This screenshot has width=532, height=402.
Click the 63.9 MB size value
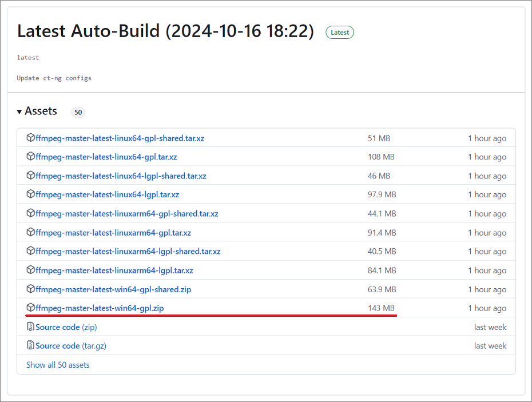click(382, 289)
